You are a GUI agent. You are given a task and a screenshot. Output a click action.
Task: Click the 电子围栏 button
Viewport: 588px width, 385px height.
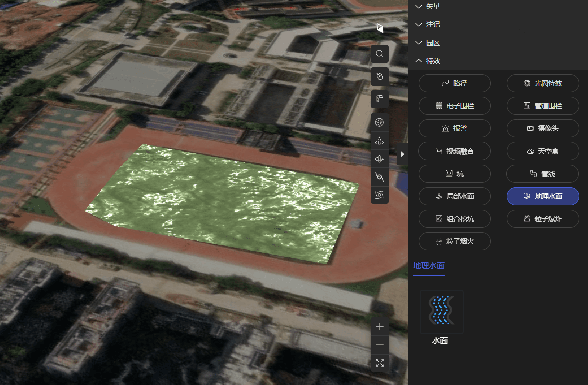(454, 106)
